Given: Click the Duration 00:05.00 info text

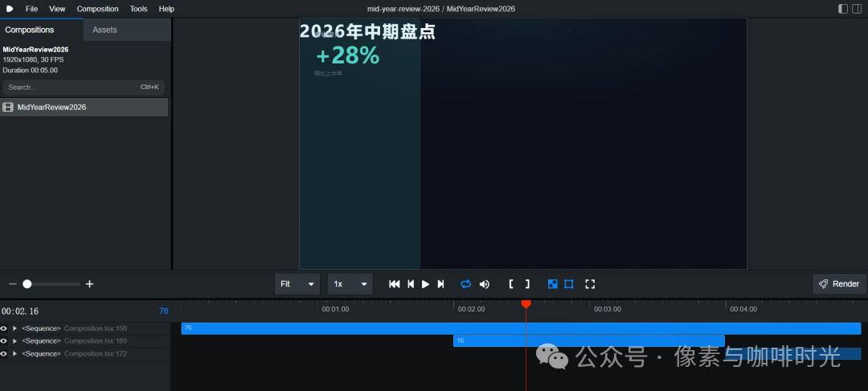Looking at the screenshot, I should (30, 70).
